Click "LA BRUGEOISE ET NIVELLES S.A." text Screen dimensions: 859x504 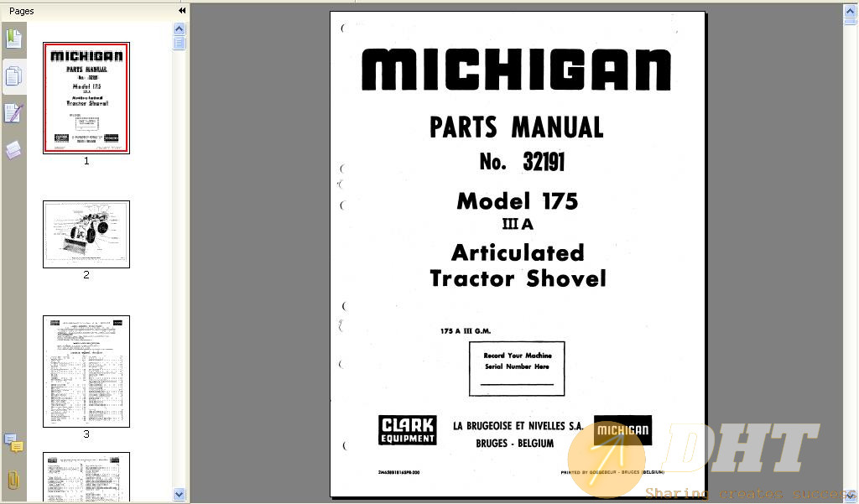(517, 426)
